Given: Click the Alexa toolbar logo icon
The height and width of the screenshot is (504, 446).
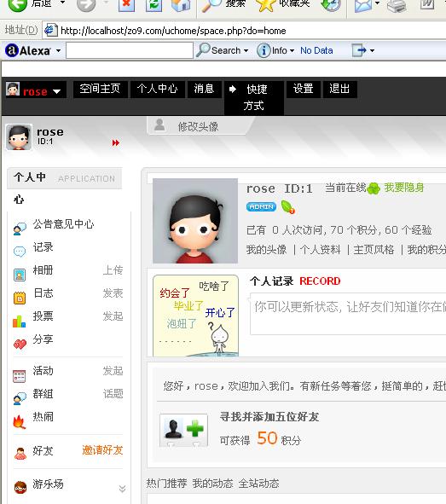Looking at the screenshot, I should pyautogui.click(x=12, y=50).
